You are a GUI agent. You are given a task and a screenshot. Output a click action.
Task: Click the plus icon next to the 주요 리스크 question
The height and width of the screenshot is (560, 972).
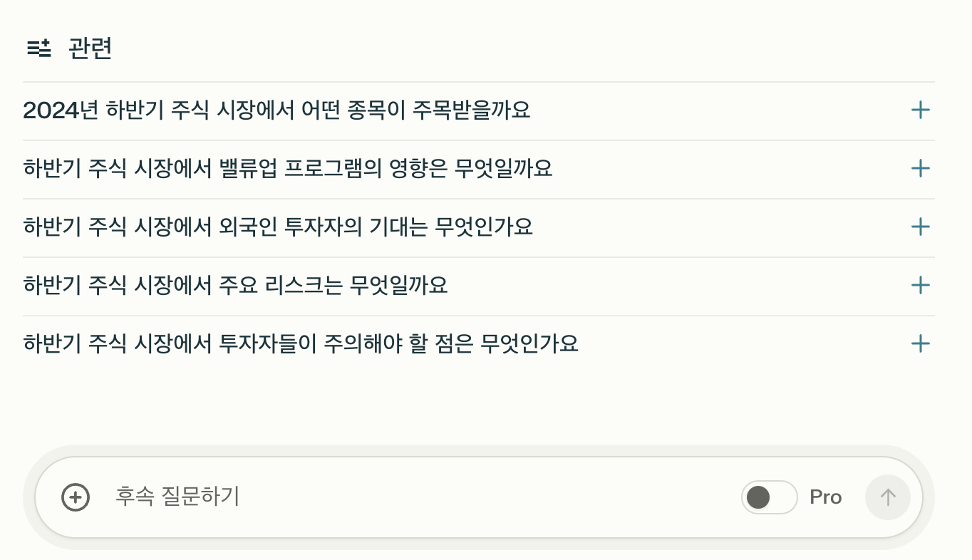point(921,285)
